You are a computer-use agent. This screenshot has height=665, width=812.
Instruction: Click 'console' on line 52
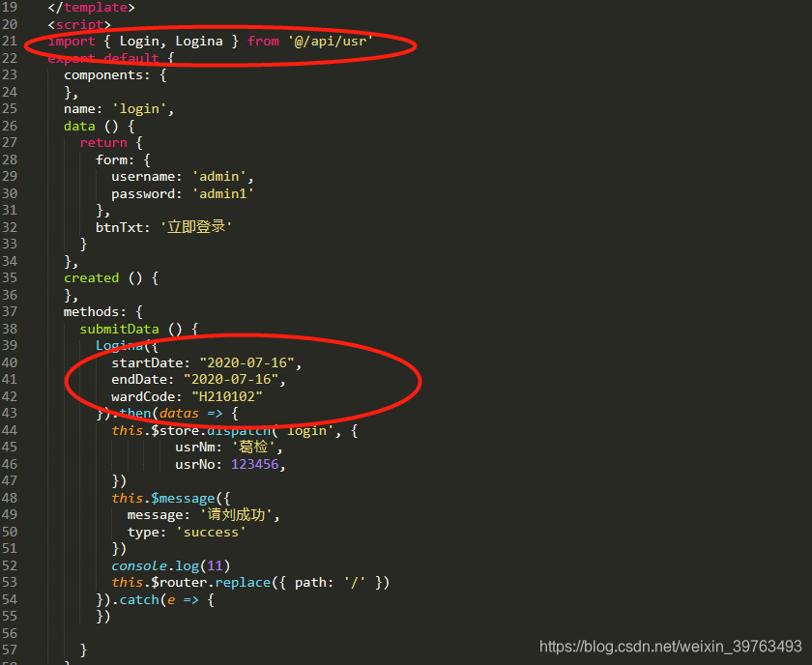click(139, 565)
